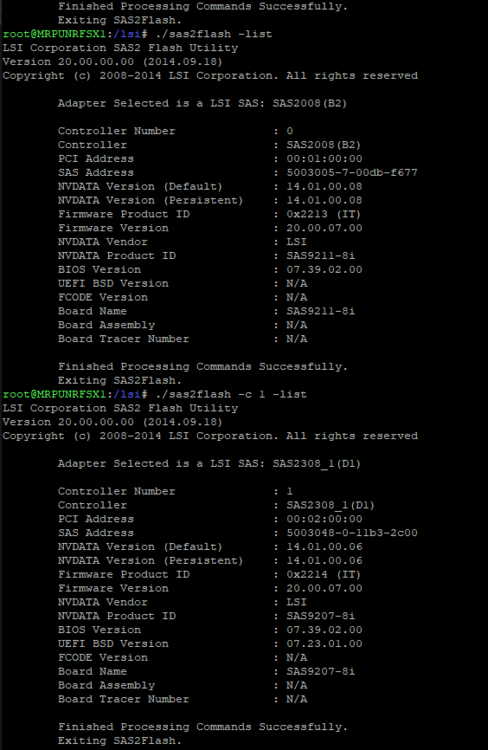Click the last 'Exiting SAS2Flash.' line

[x=120, y=740]
